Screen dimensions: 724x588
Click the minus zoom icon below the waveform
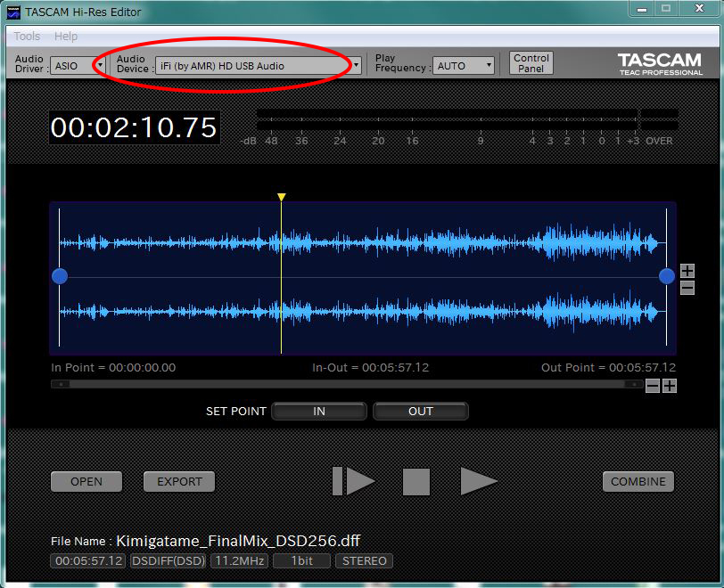(653, 385)
